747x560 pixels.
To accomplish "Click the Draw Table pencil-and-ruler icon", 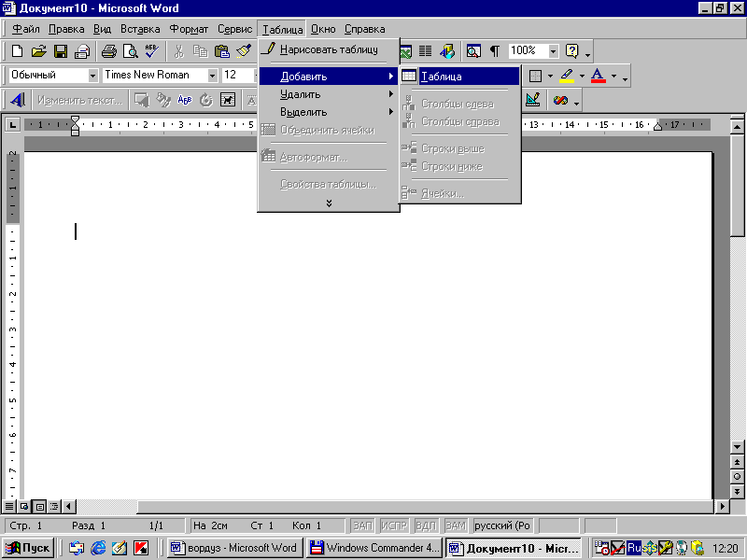I will 533,100.
